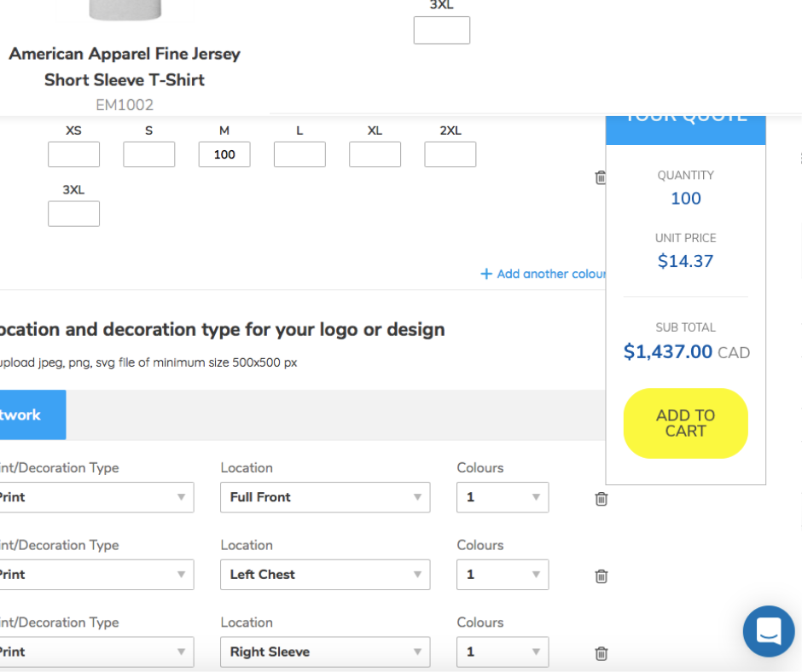Click the 2XL size quantity field

click(450, 154)
